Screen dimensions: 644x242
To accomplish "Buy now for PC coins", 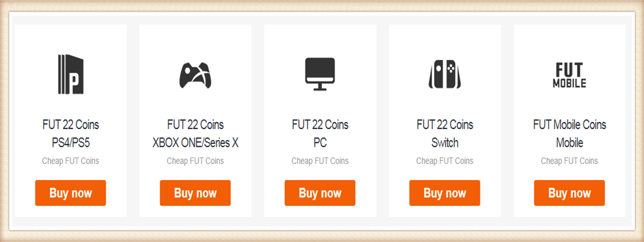I will (320, 193).
